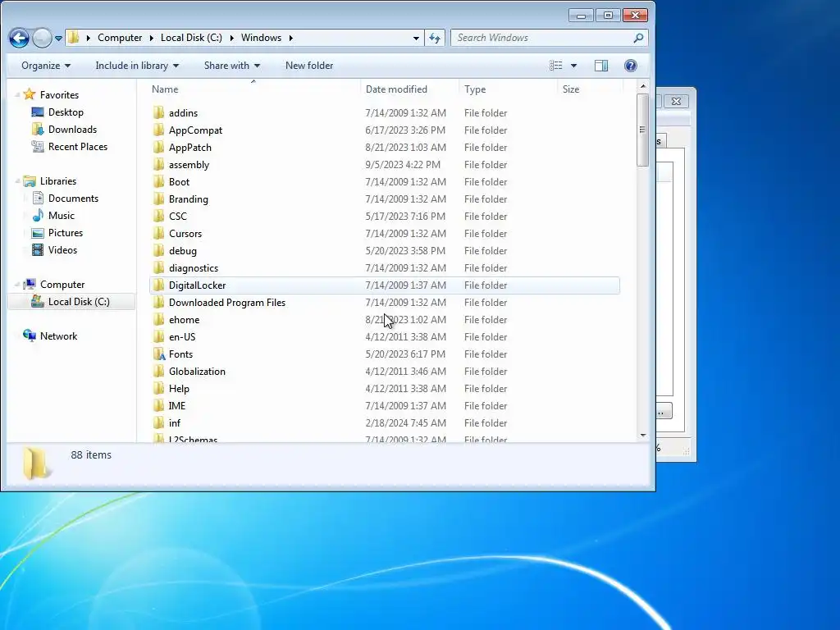The width and height of the screenshot is (840, 630).
Task: Select the Fonts folder icon
Action: (x=158, y=354)
